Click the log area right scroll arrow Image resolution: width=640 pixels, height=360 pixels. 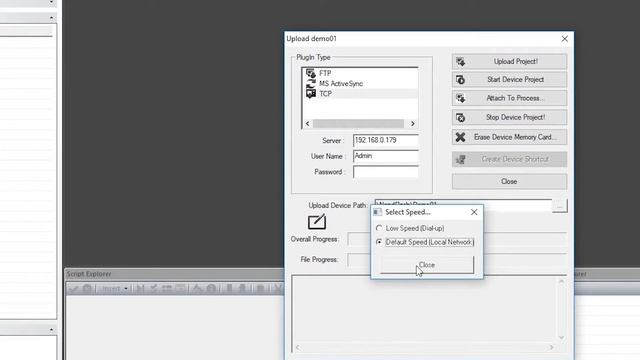click(551, 347)
